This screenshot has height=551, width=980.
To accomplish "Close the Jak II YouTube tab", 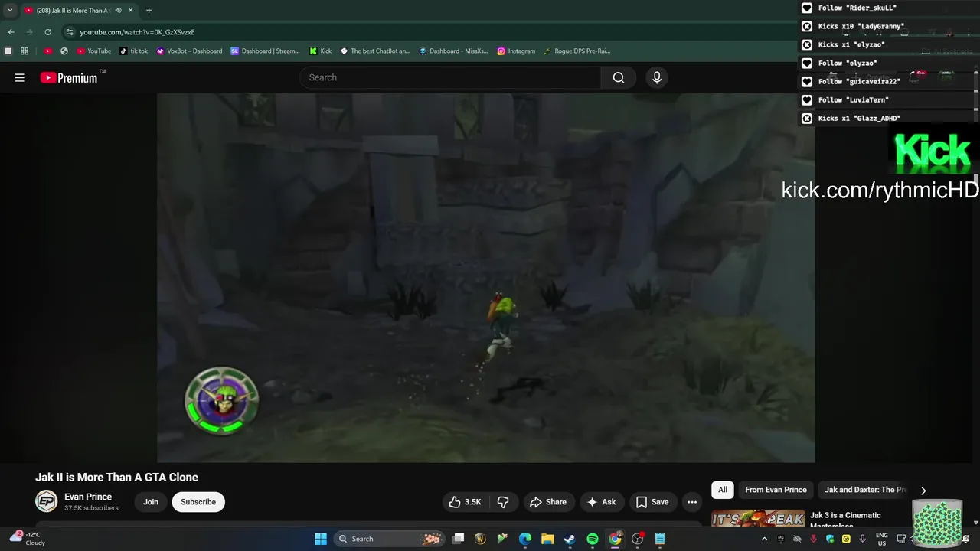I will (x=131, y=11).
